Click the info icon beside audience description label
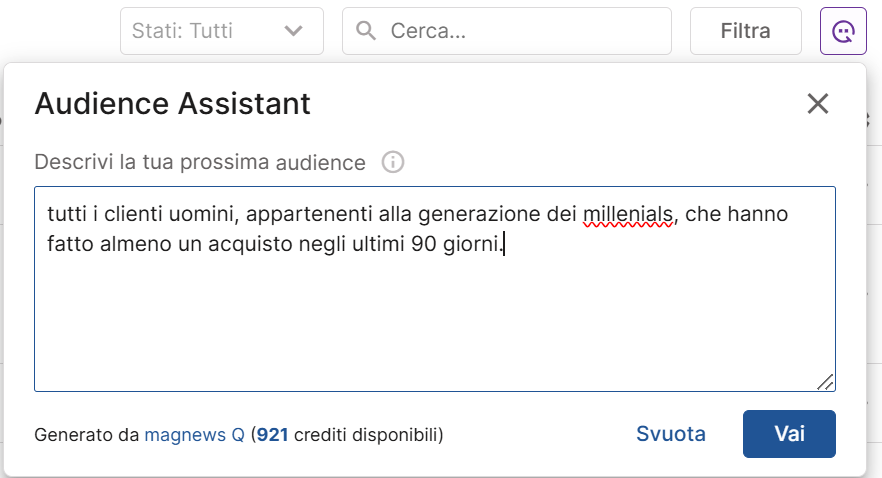Image resolution: width=882 pixels, height=478 pixels. click(x=393, y=162)
